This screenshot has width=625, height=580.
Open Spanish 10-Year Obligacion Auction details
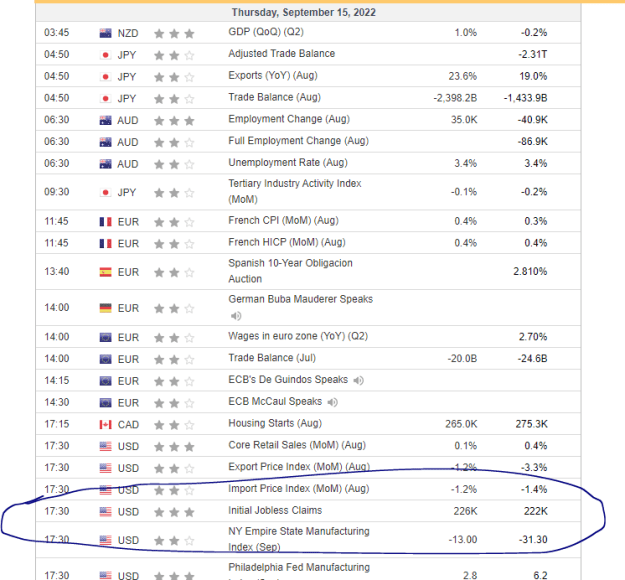[291, 271]
